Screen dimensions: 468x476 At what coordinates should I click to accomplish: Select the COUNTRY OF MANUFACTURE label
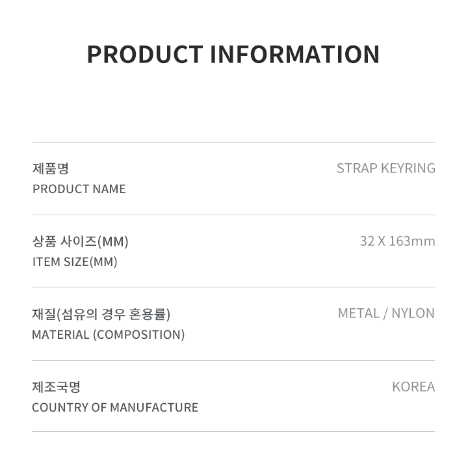point(115,407)
